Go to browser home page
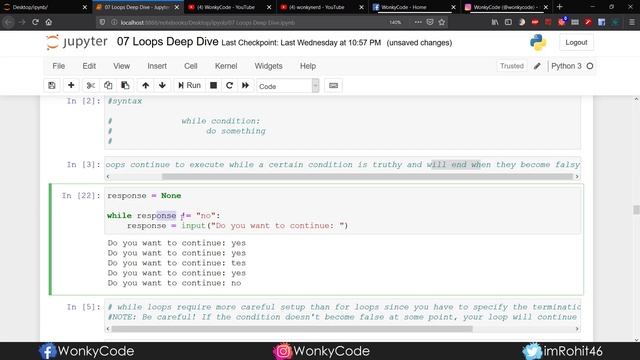 click(49, 22)
